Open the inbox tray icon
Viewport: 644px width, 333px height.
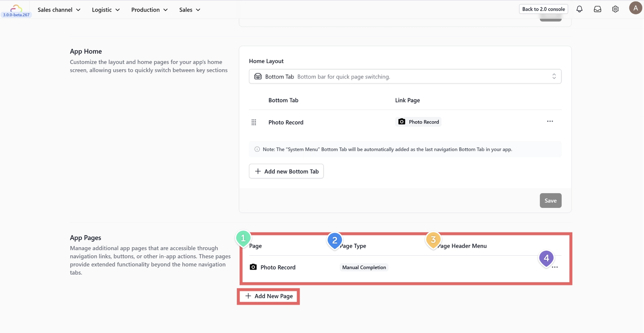[x=597, y=9]
